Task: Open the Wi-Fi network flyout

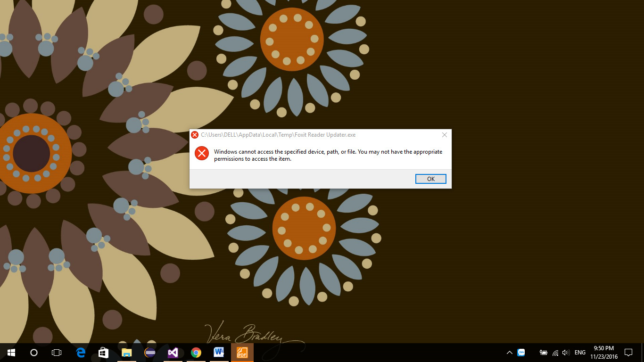Action: tap(555, 353)
